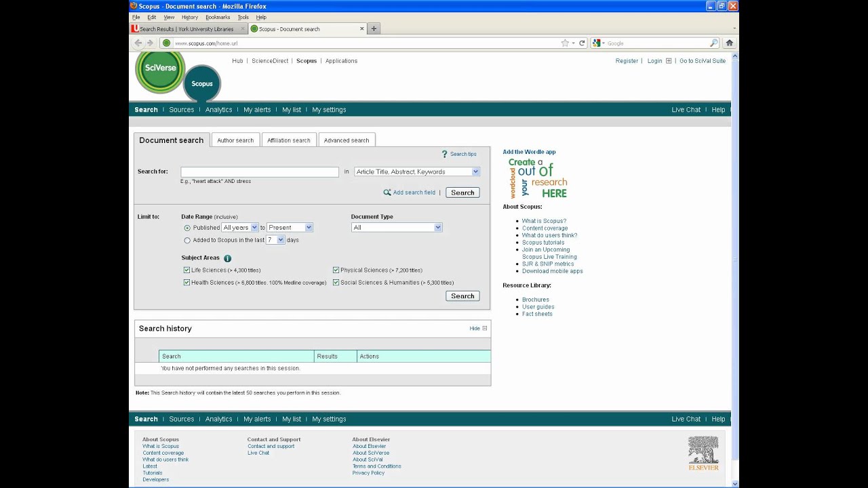Open the search engine selector dropdown arrow
This screenshot has width=868, height=488.
603,43
